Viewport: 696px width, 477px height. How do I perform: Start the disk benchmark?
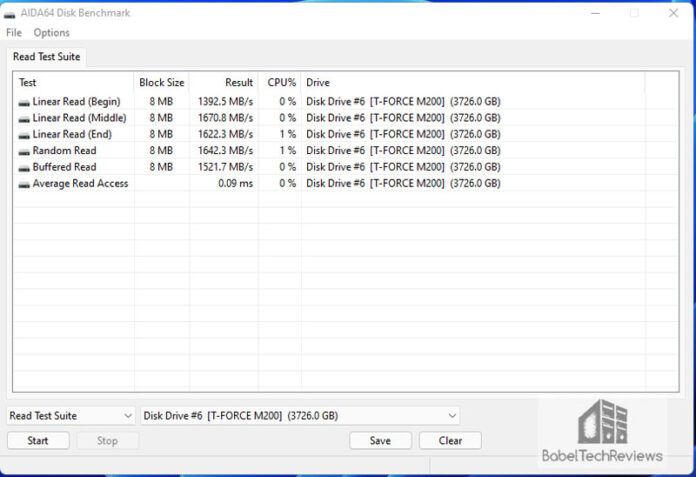pyautogui.click(x=38, y=441)
